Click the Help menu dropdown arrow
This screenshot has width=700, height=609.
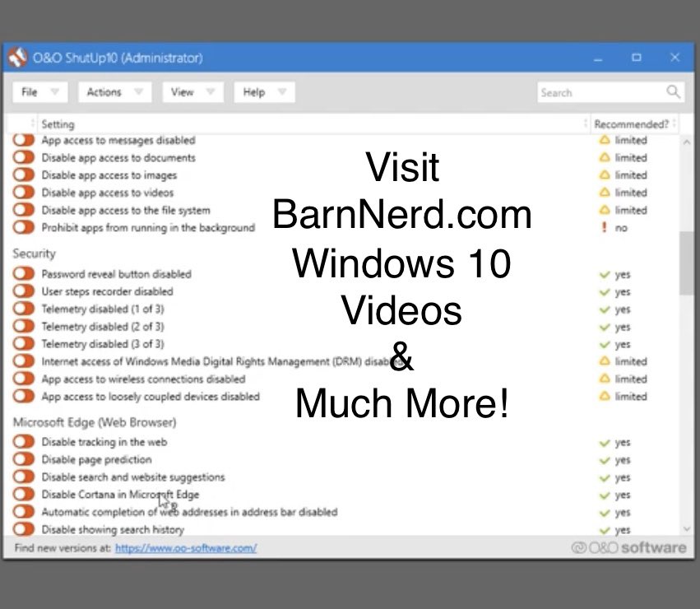coord(281,92)
